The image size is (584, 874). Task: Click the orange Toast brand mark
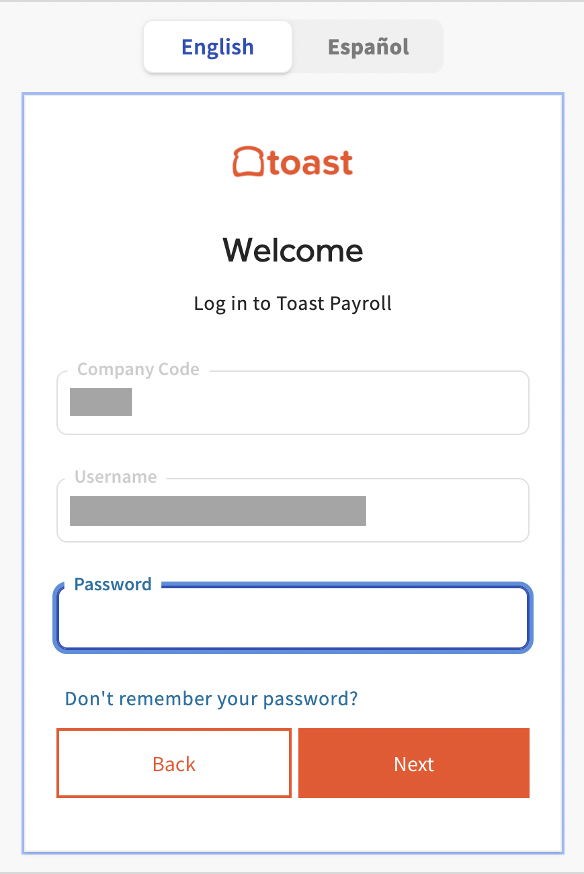[292, 162]
